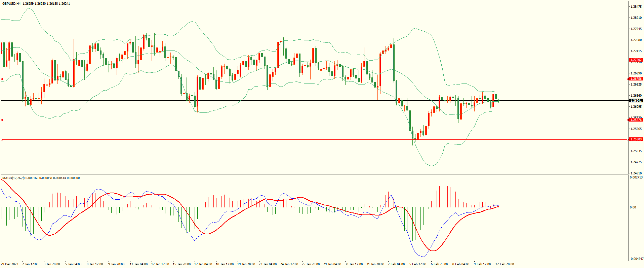Click the 1.24775 value on the price axis
Viewport: 644px width, 268px height.
(637, 162)
